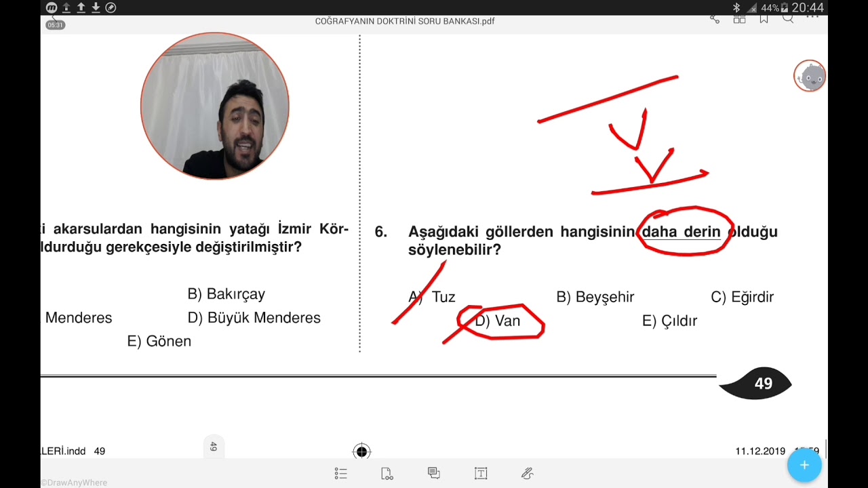Open the outline list view icon
Image resolution: width=868 pixels, height=488 pixels.
tap(341, 474)
